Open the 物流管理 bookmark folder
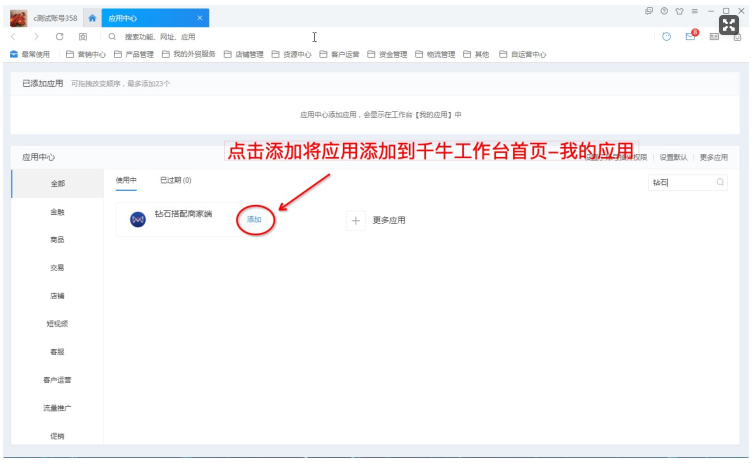Screen dimensions: 755x464 tap(435, 54)
